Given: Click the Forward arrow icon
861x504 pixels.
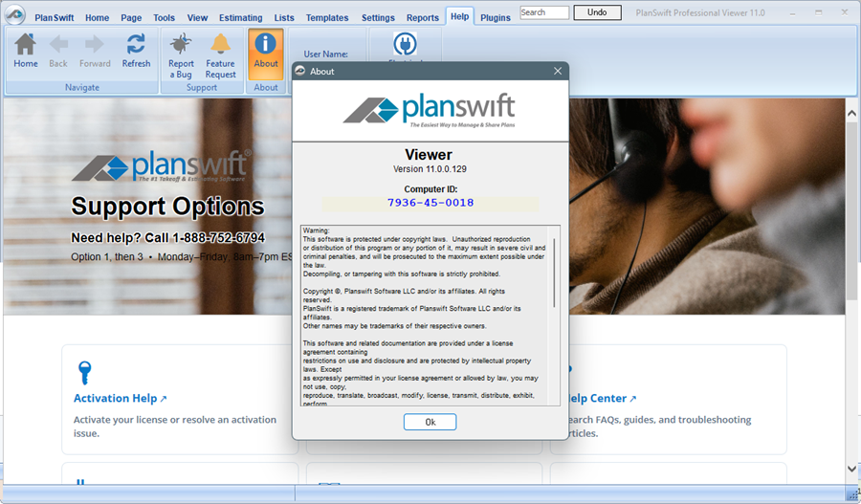Looking at the screenshot, I should coord(95,44).
